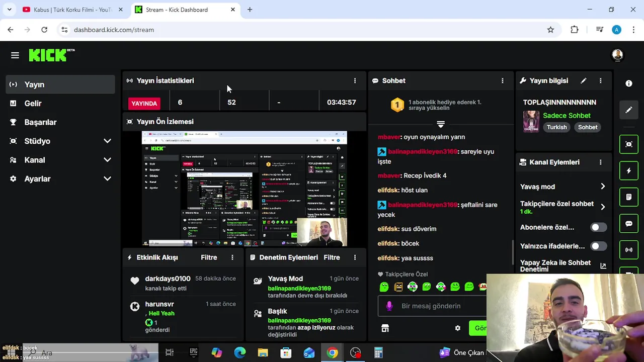Viewport: 644px width, 362px height.
Task: Open File Explorer from the taskbar
Action: pyautogui.click(x=263, y=353)
